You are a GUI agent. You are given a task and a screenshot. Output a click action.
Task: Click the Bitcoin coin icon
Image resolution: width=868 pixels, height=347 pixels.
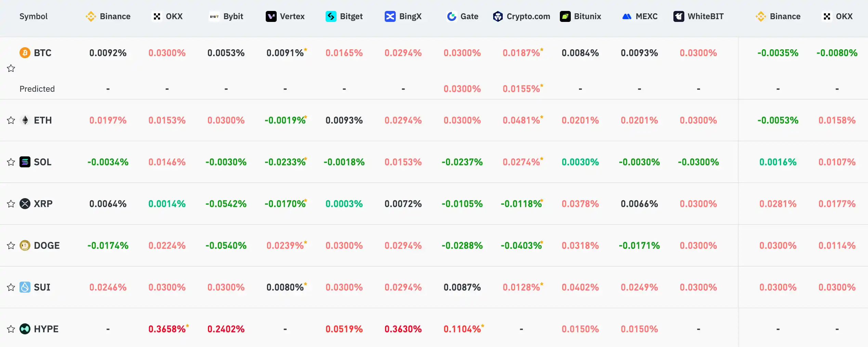(x=25, y=53)
